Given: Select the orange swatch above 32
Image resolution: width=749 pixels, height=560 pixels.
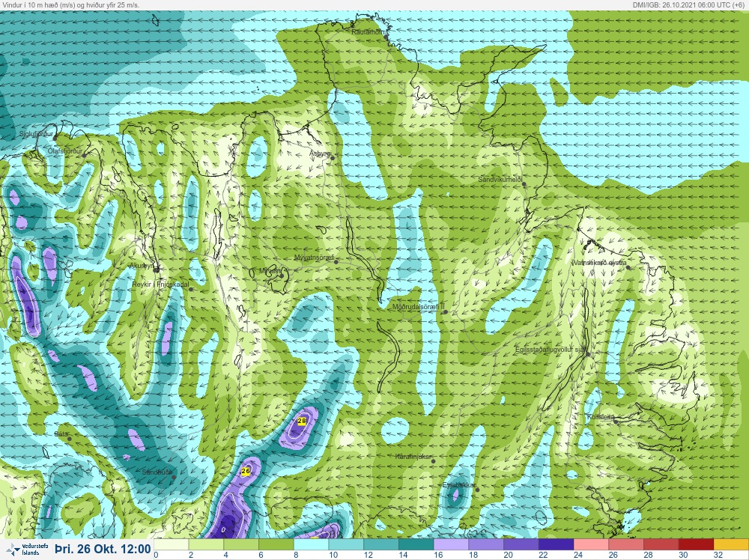Looking at the screenshot, I should point(731,545).
